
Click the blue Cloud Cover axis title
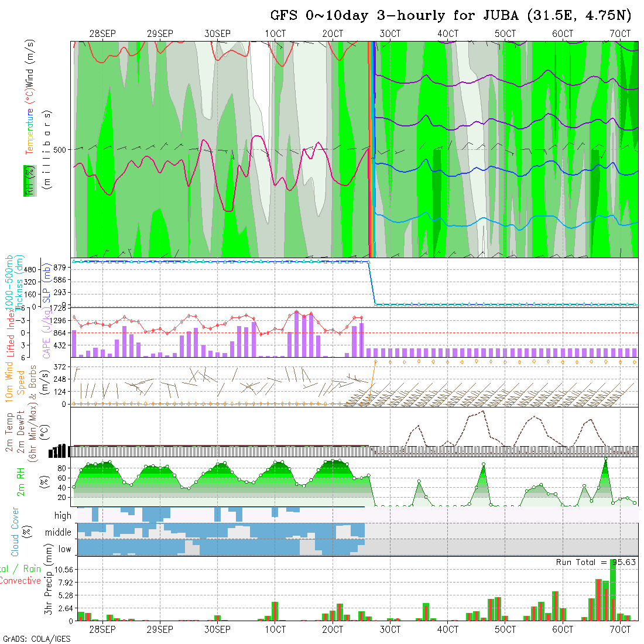point(15,532)
